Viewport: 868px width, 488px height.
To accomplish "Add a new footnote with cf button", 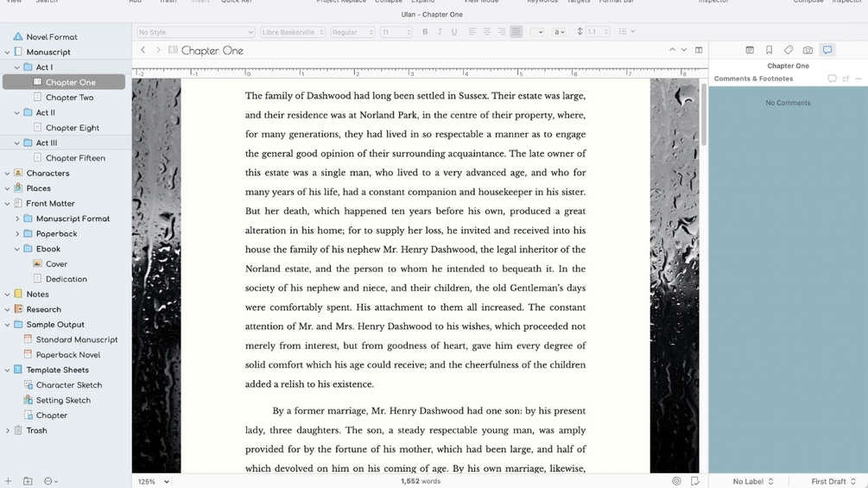I will [x=846, y=79].
